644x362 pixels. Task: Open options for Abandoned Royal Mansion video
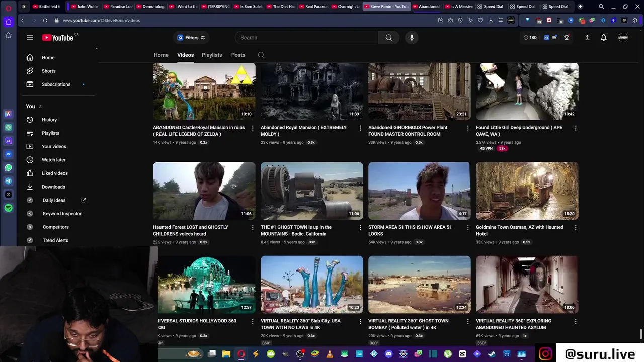(x=360, y=128)
